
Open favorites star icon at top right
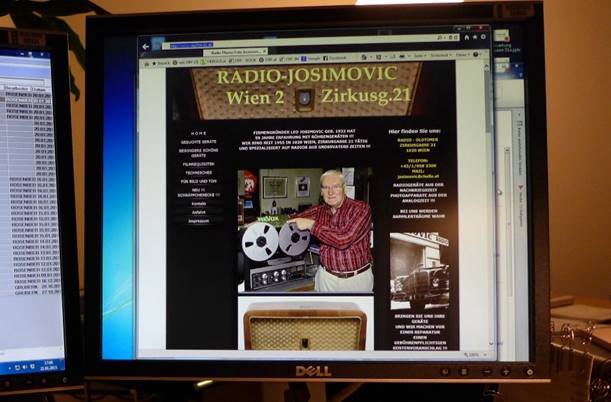tap(475, 37)
